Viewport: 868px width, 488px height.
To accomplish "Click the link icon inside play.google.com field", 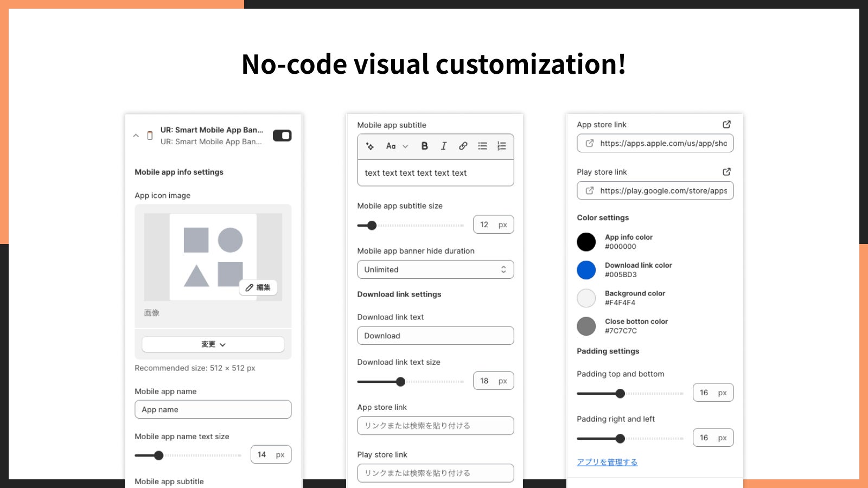I will tap(590, 190).
